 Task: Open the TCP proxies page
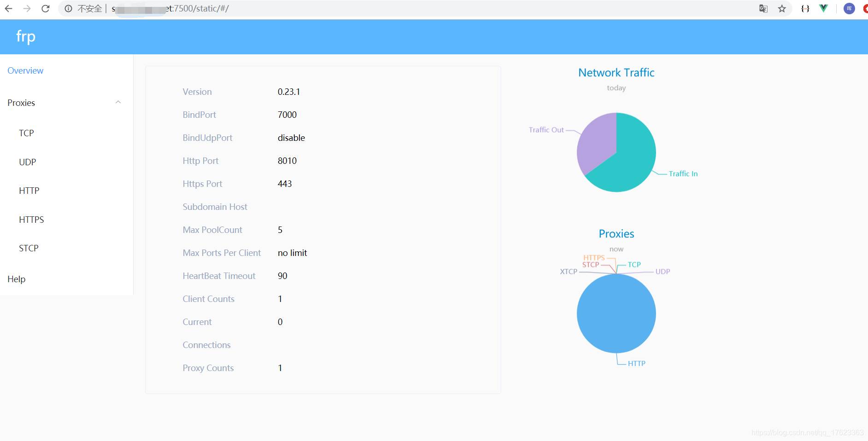coord(26,133)
